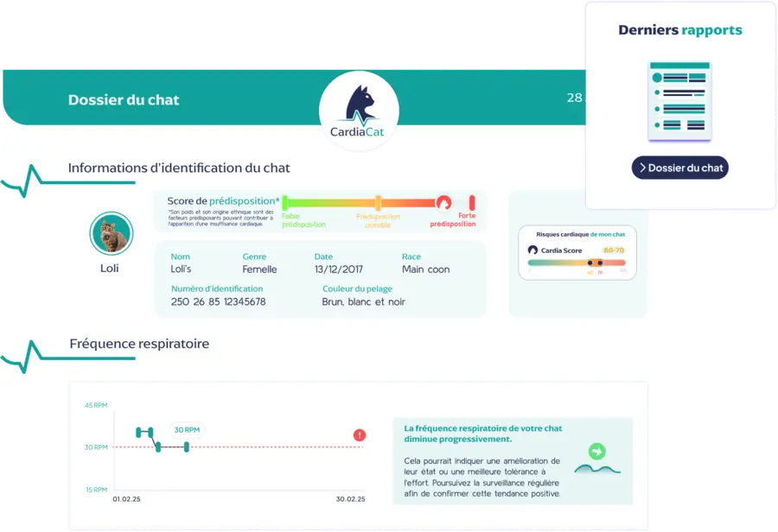Click the respiratory rate decreasing message headline

(x=482, y=434)
